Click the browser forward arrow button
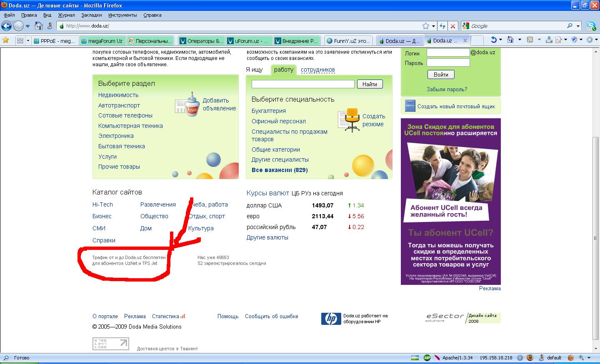Screen dimensions: 600x364 18,26
